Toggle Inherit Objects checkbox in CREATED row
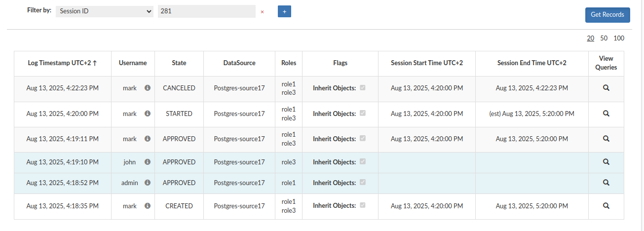This screenshot has width=644, height=231. tap(363, 205)
